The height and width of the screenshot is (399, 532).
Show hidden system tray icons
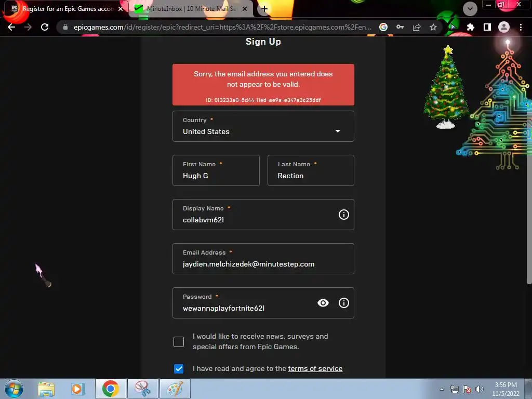click(x=442, y=389)
